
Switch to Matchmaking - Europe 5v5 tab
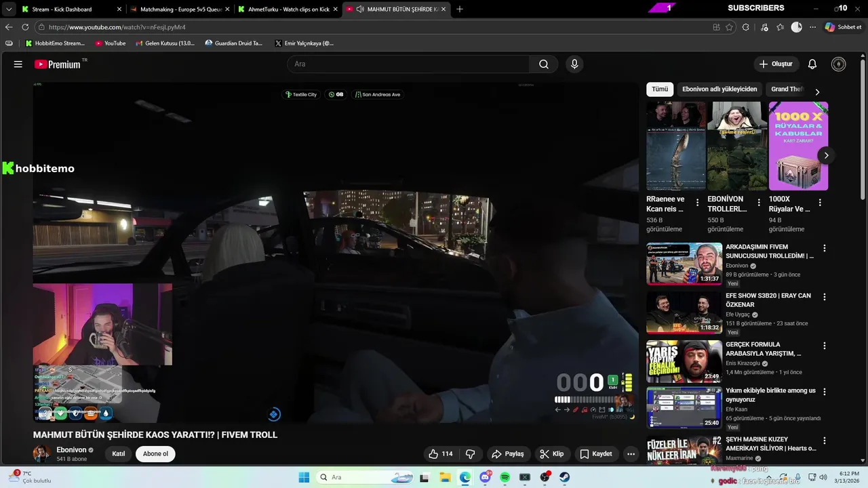click(180, 9)
